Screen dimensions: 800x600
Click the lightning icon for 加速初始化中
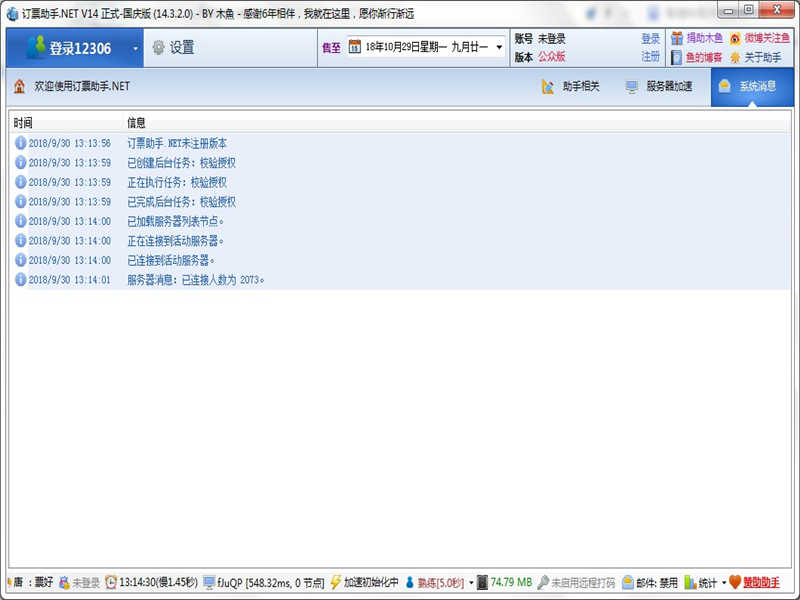[335, 582]
